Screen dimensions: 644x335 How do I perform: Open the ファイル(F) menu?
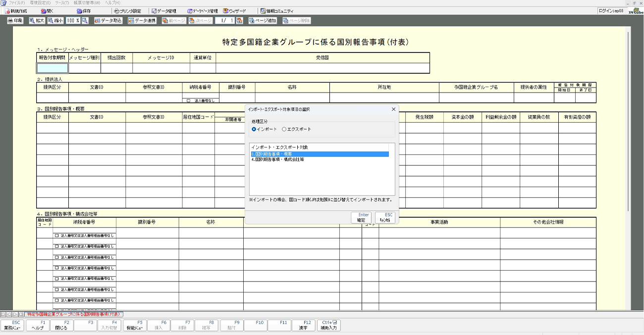[15, 3]
